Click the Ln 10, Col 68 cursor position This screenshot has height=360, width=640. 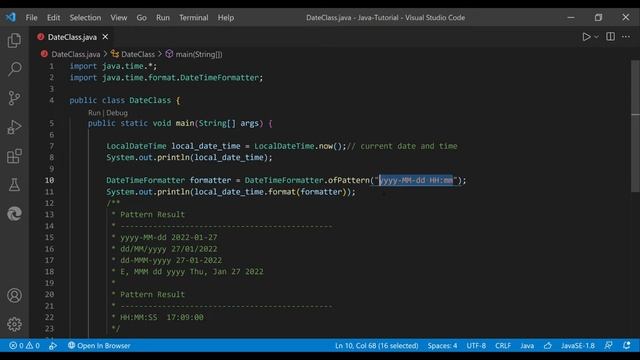point(376,345)
